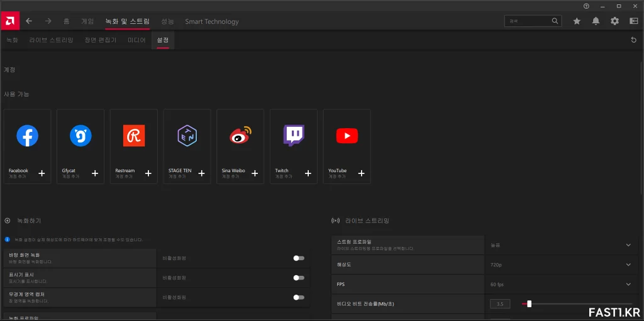Open settings gear icon

click(614, 21)
